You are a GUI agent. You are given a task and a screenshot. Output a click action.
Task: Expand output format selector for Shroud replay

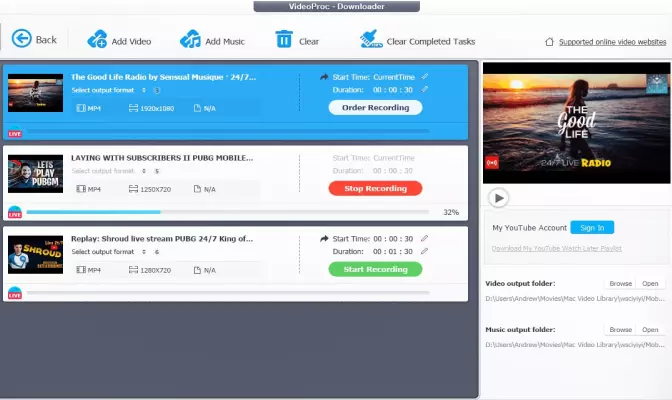(144, 252)
